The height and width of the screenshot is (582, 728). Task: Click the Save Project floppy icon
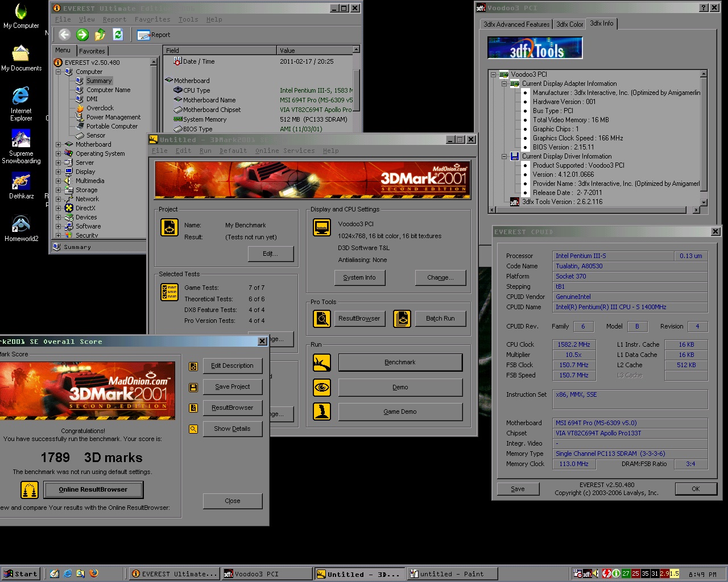pyautogui.click(x=193, y=387)
